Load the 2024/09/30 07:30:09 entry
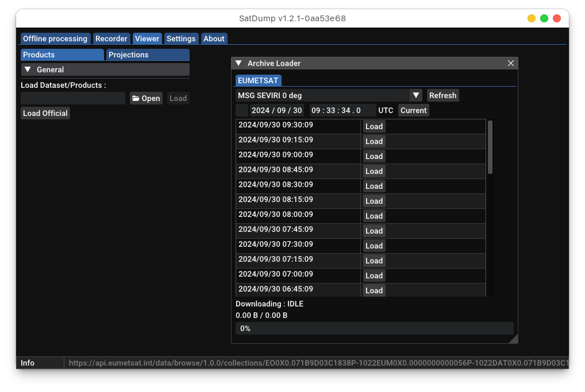 (x=374, y=246)
